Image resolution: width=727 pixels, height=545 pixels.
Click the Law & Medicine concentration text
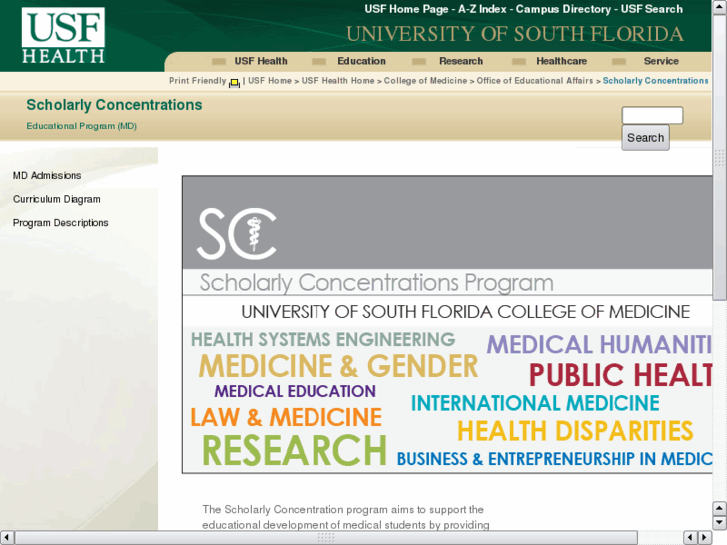(x=286, y=417)
